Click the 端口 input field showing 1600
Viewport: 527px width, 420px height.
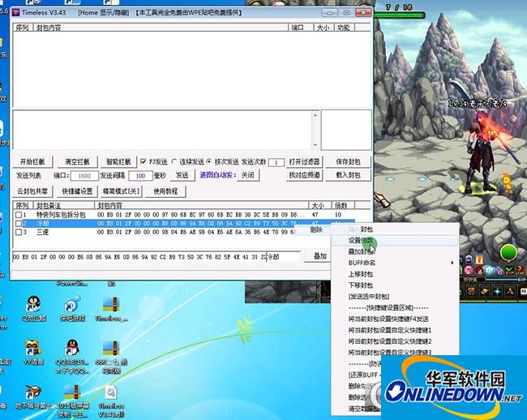[x=84, y=176]
